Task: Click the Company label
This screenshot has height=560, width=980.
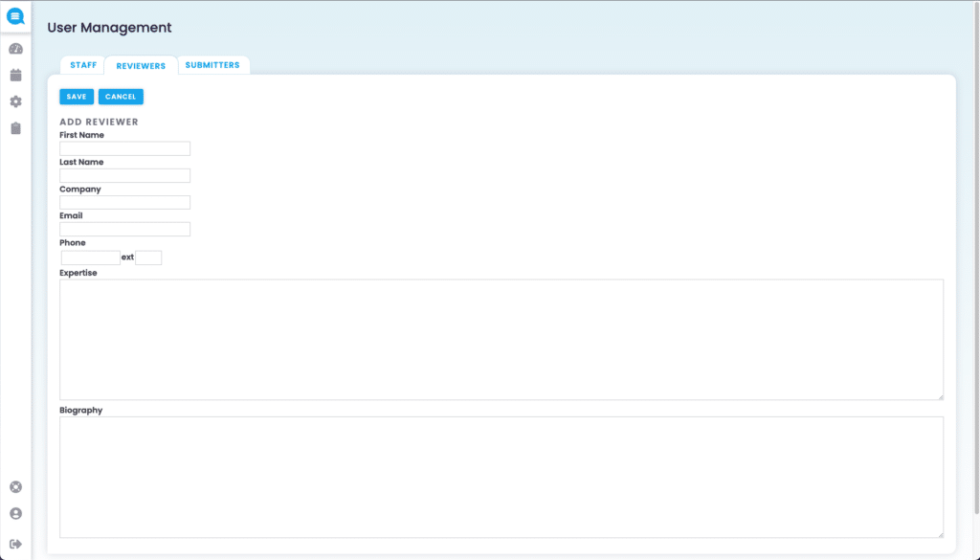Action: point(80,190)
